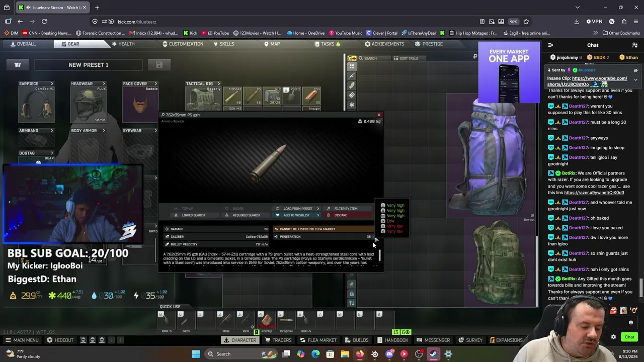Open the Tasks tab
Screen dimensions: 644x362
[328, 44]
